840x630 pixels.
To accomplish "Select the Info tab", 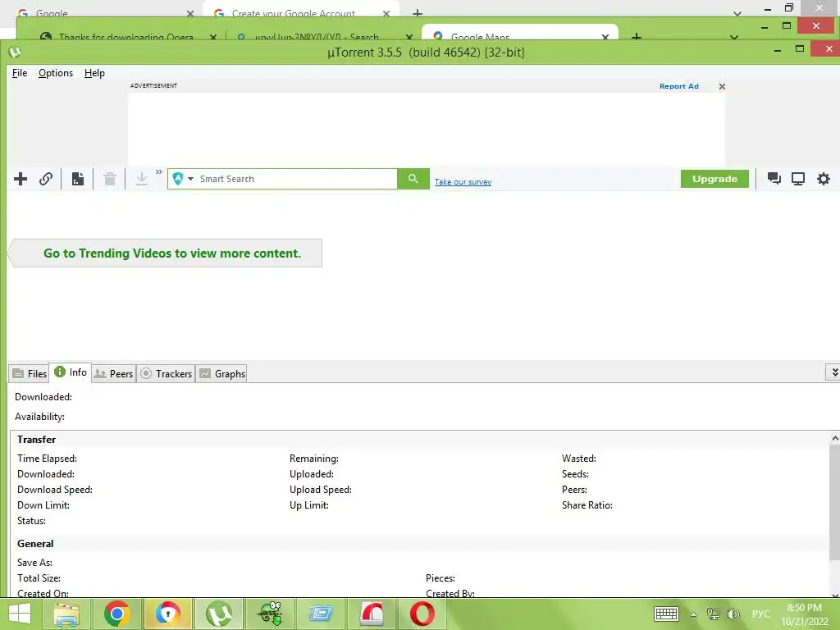I will [x=71, y=372].
